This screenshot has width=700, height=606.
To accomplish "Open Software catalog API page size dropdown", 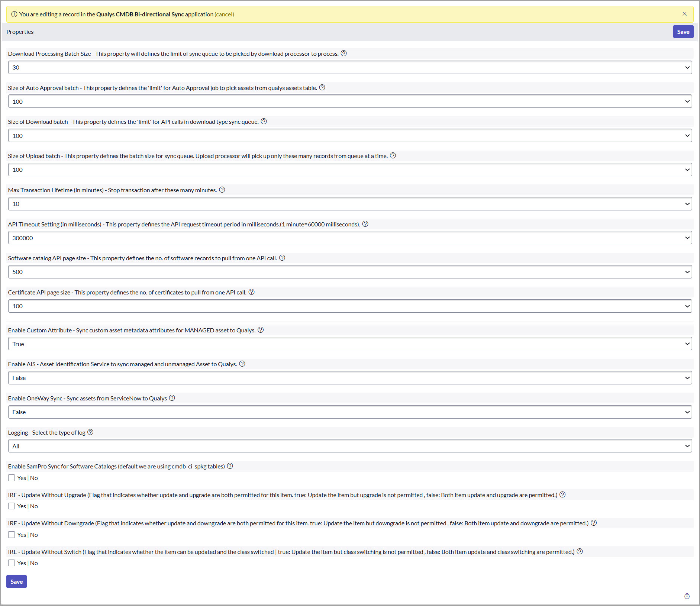I will pos(350,272).
